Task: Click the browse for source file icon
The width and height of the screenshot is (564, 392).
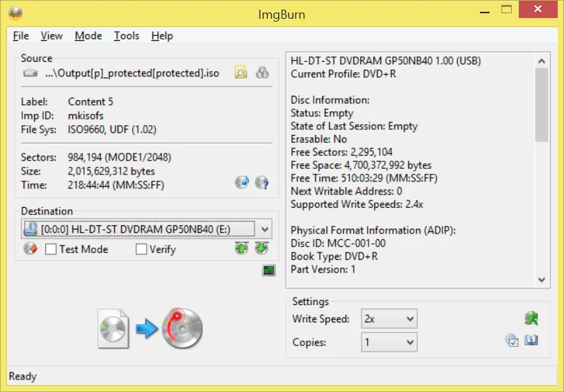Action: coord(241,72)
